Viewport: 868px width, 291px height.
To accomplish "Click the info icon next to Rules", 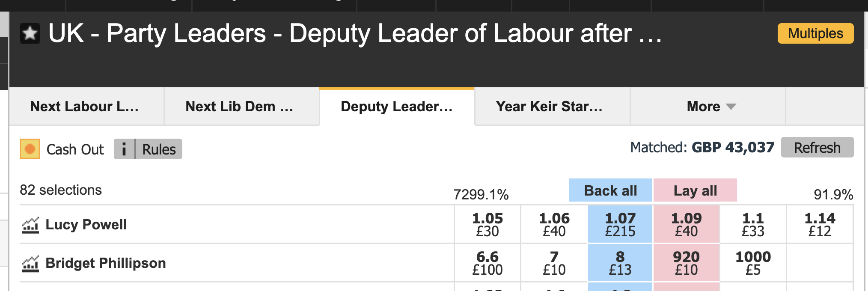I will pos(124,149).
